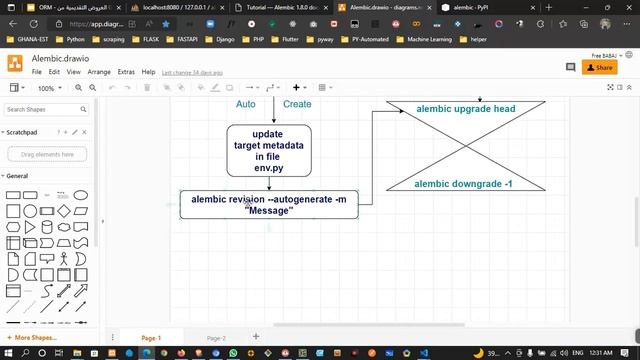Click the shadow toggle icon
Viewport: 640px width, 360px height.
click(x=230, y=87)
